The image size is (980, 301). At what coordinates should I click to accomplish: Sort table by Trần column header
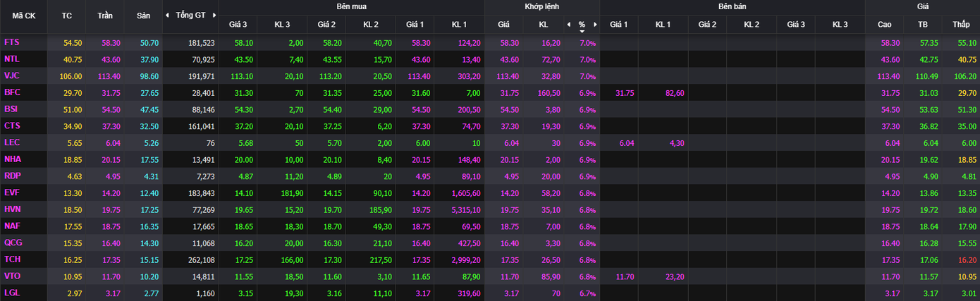105,16
